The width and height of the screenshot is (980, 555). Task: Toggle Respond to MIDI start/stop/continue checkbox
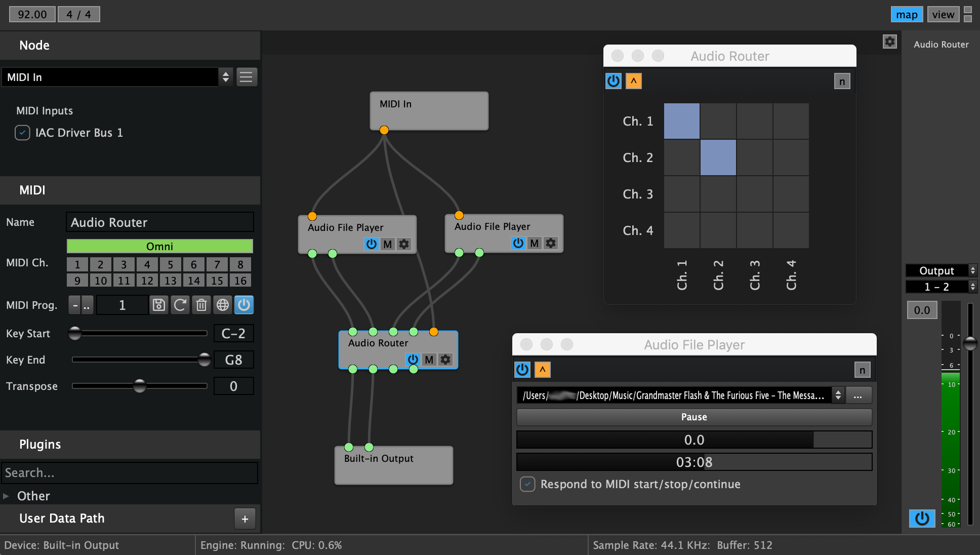(527, 484)
